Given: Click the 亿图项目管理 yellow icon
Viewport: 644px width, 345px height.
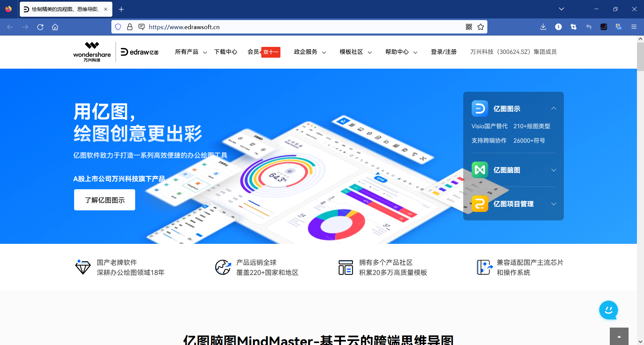Looking at the screenshot, I should tap(480, 204).
